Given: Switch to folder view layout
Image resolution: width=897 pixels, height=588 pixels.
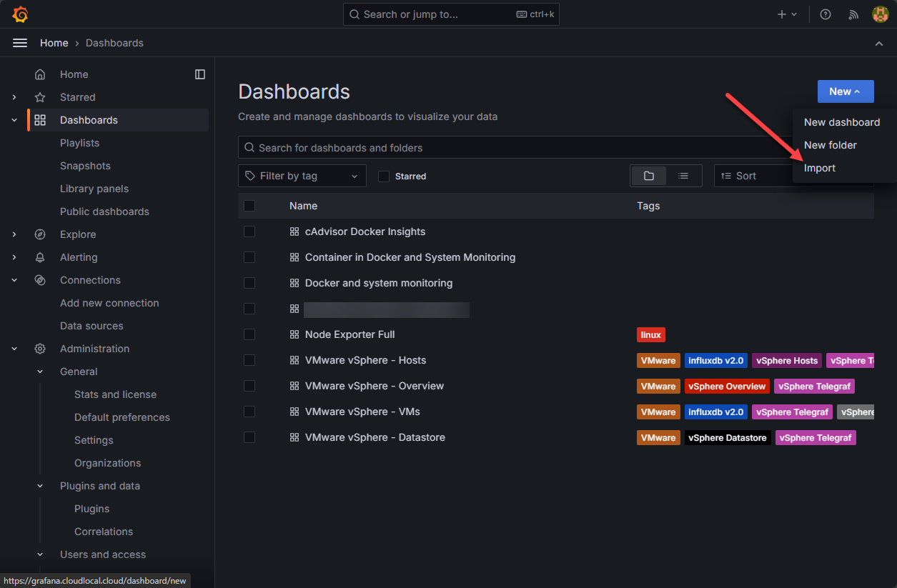Looking at the screenshot, I should (x=649, y=176).
